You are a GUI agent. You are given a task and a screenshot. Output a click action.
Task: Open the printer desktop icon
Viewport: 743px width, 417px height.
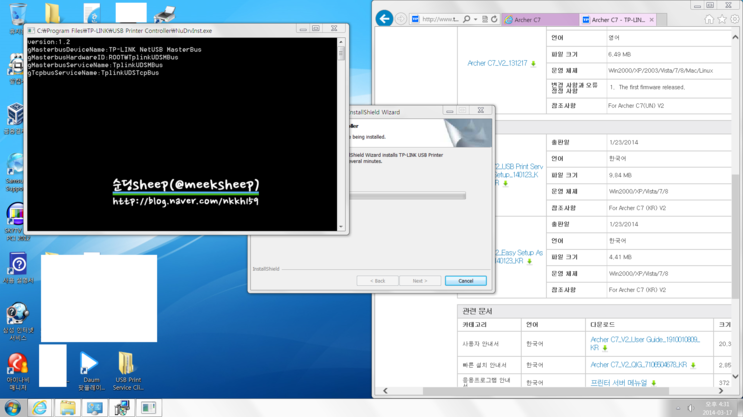coord(164,14)
